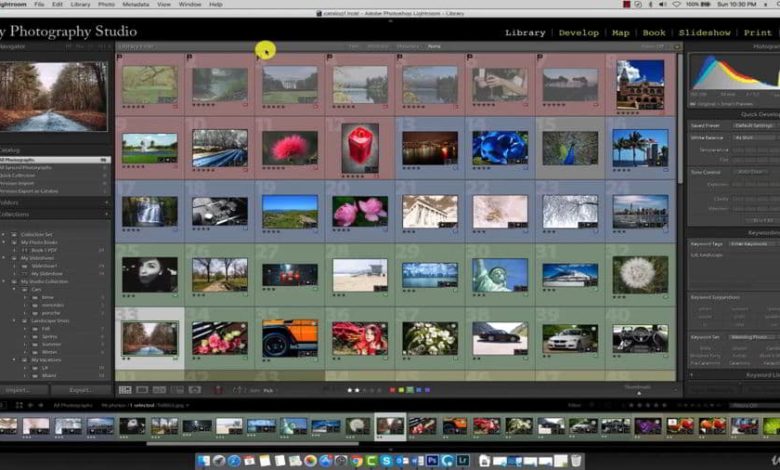Switch to the Map module
This screenshot has width=780, height=470.
pos(620,33)
